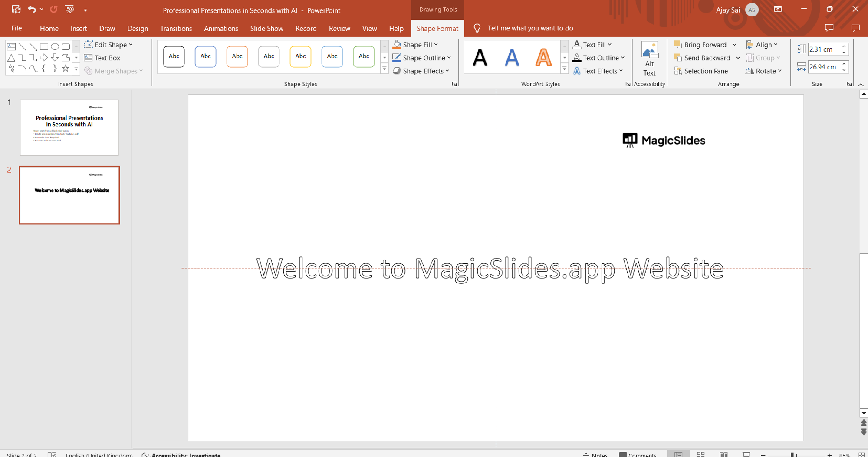Viewport: 868px width, 457px height.
Task: Fit slide to current window
Action: (x=861, y=454)
